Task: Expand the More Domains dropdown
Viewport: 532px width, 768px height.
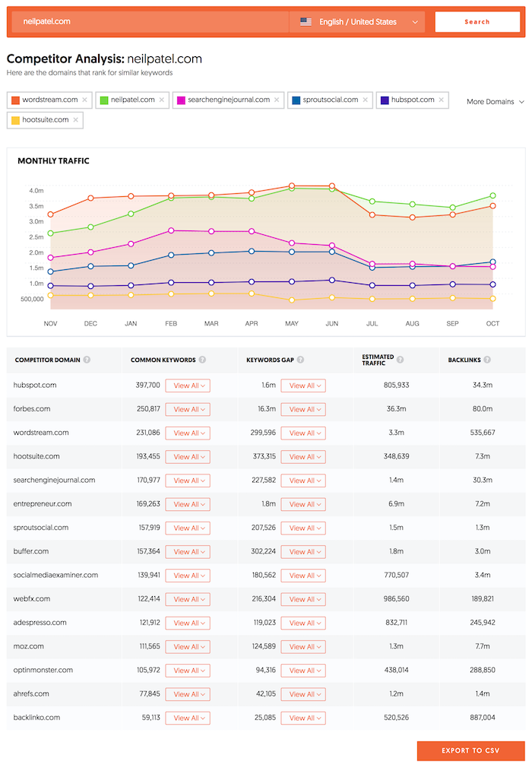Action: point(496,102)
